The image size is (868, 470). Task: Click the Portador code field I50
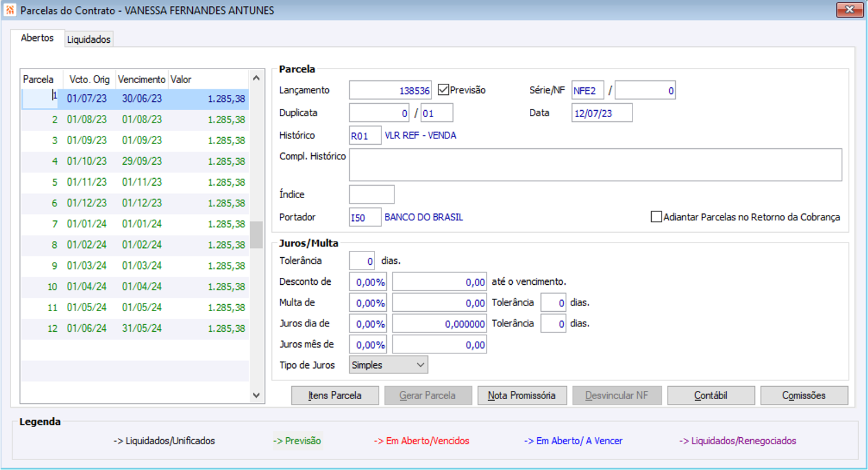coord(365,217)
